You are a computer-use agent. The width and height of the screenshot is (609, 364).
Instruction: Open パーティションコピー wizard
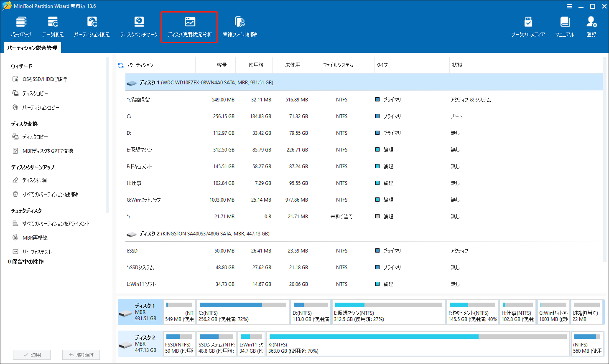click(36, 107)
